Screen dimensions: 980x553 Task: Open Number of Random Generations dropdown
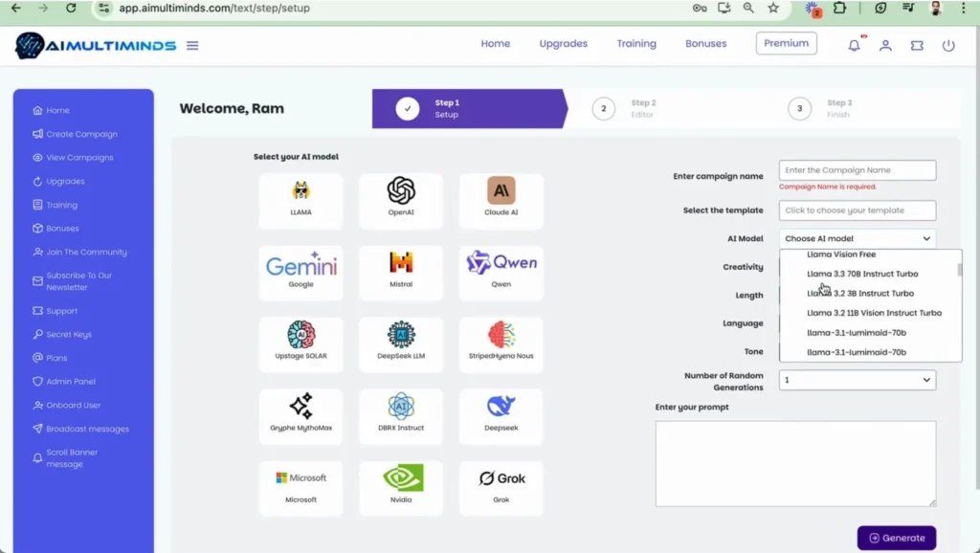857,380
